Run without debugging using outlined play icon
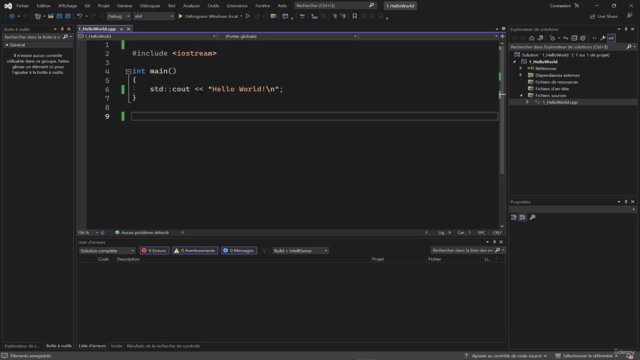The image size is (640, 360). [x=248, y=16]
